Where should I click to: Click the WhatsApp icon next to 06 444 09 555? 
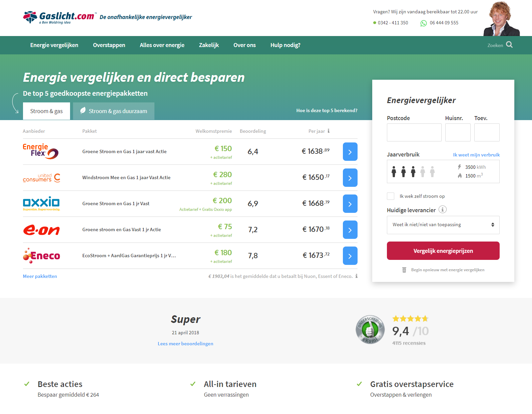pyautogui.click(x=424, y=23)
